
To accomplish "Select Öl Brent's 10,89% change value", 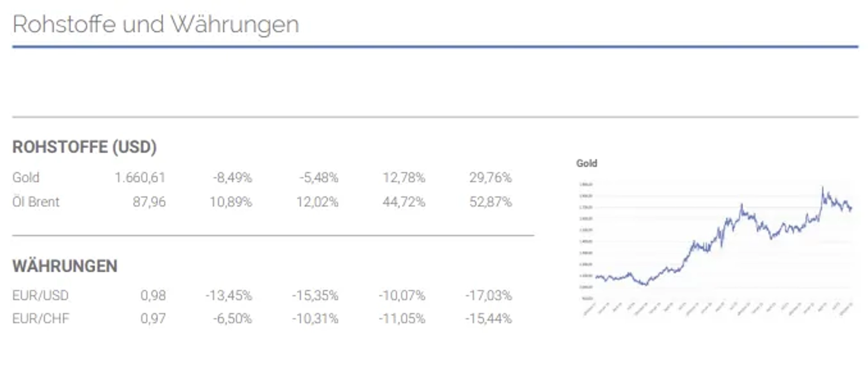I will pos(231,202).
